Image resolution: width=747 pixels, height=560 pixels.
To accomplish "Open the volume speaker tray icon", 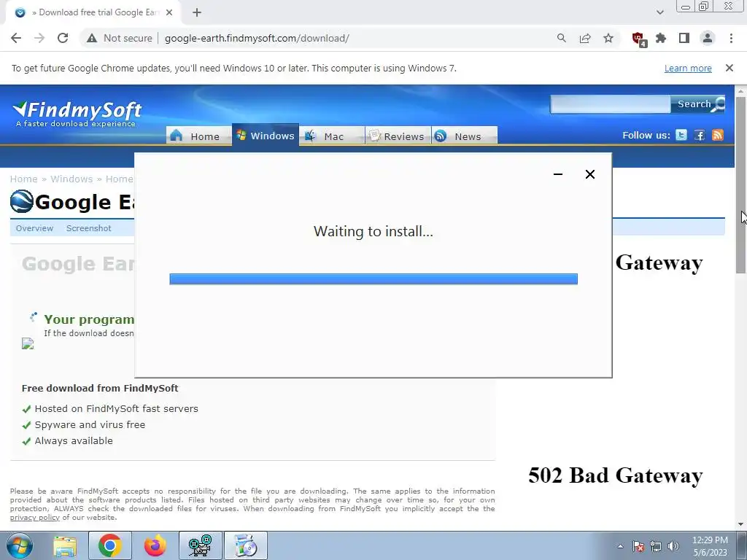I will pyautogui.click(x=673, y=546).
